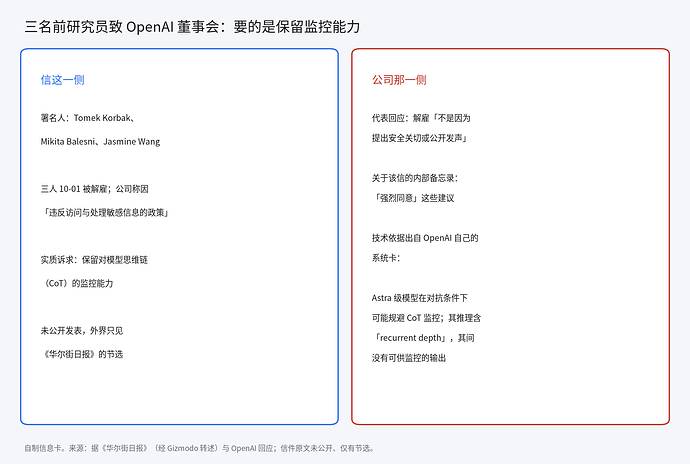Click the line 提出安全关切或公开发声」

coord(419,138)
